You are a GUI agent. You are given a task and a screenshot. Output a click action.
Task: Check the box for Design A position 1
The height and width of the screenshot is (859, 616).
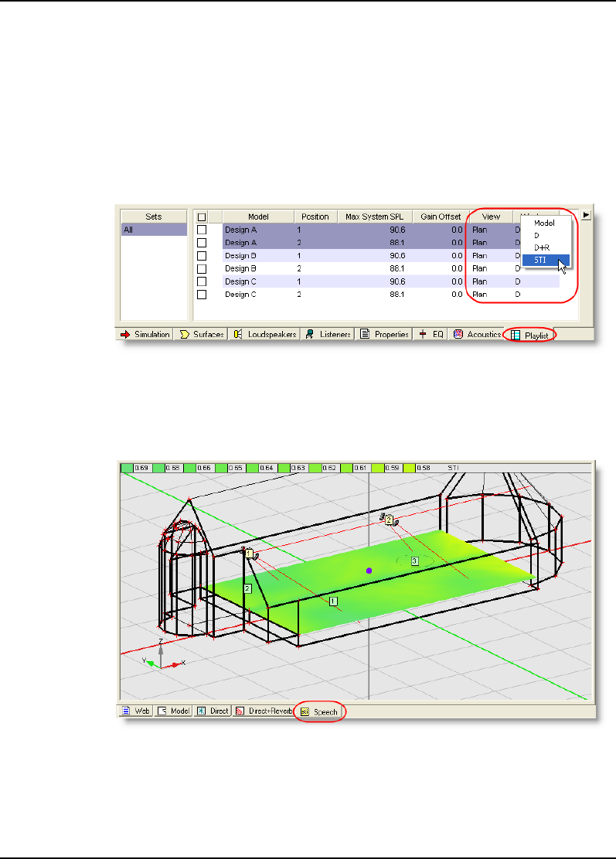202,230
